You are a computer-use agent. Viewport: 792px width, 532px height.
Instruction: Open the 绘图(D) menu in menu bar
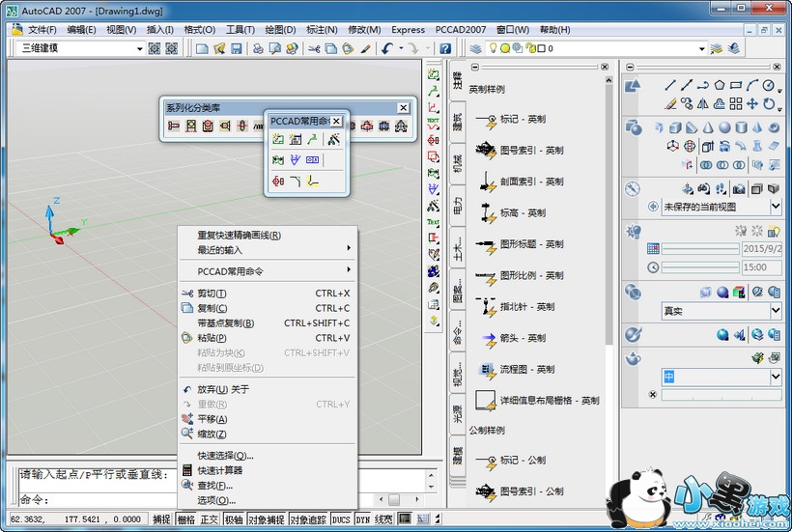click(280, 30)
